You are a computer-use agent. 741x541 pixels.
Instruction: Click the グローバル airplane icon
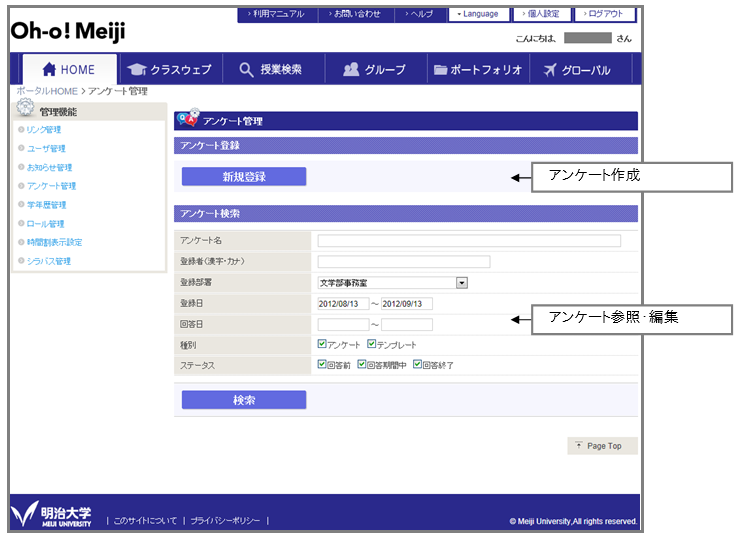[x=550, y=70]
